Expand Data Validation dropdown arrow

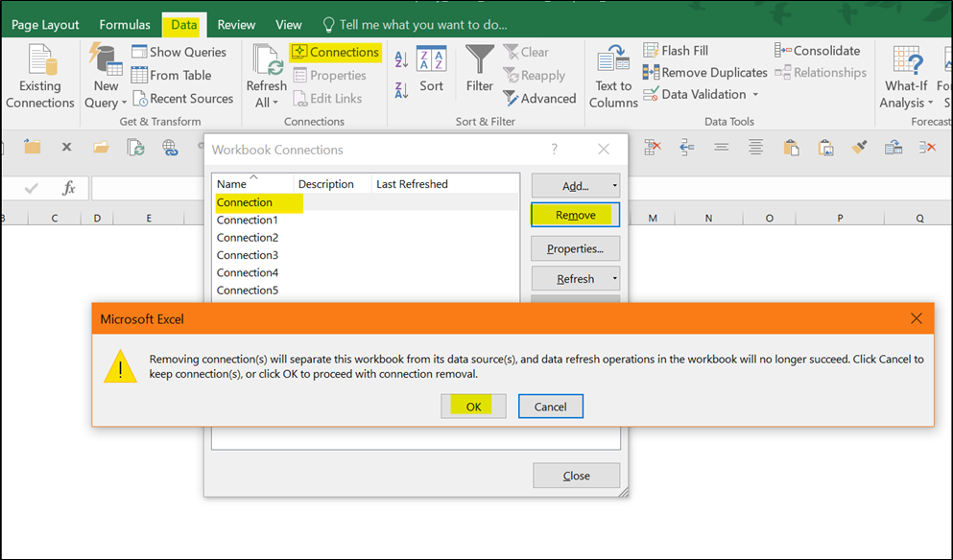(755, 95)
